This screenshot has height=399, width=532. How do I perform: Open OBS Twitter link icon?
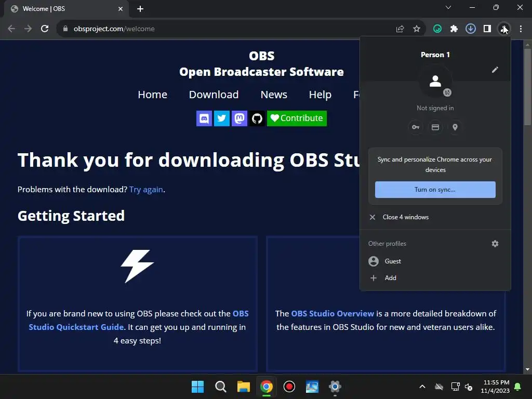click(x=222, y=118)
